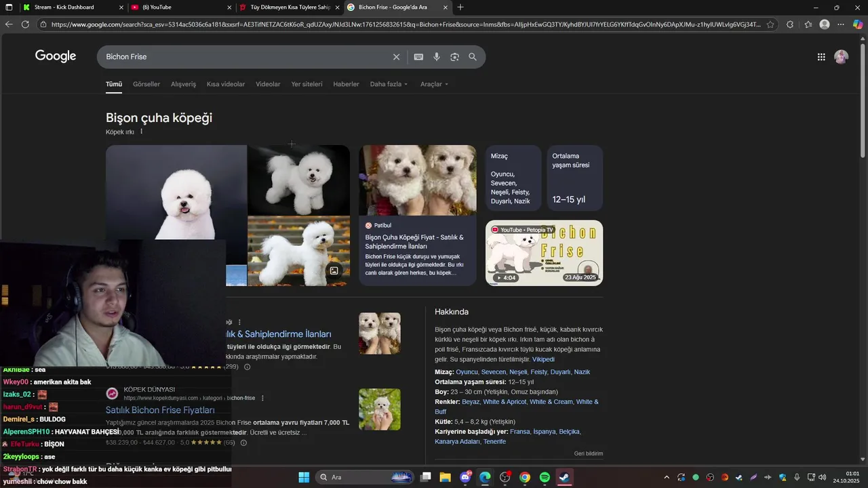Viewport: 868px width, 488px height.
Task: Clear the Google search box text
Action: (397, 57)
